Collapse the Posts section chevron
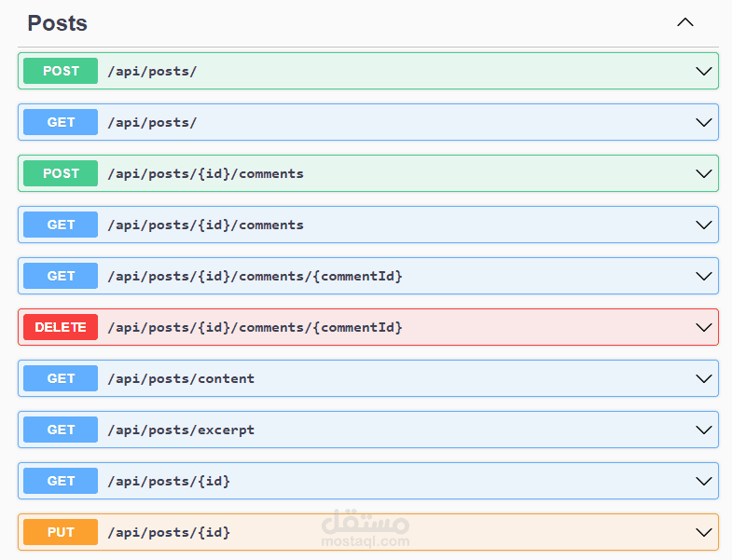 (x=685, y=22)
